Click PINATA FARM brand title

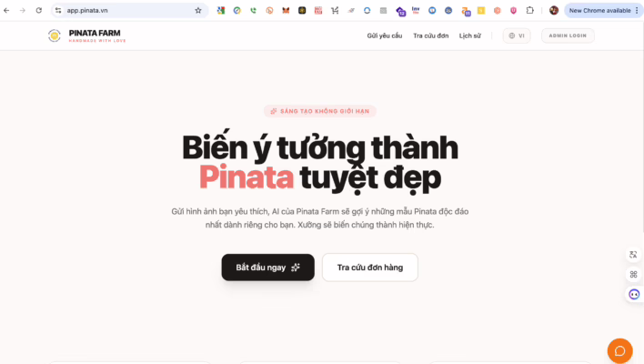tap(95, 34)
